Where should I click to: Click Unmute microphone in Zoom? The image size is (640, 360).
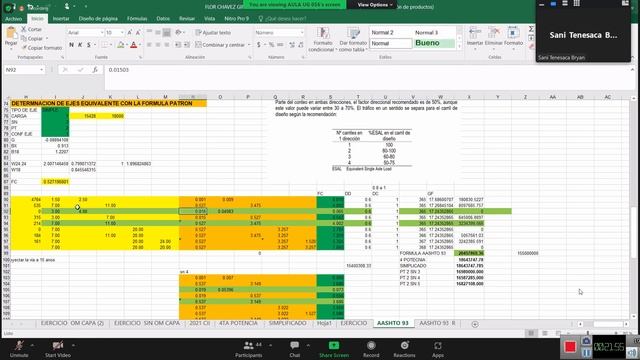point(19,349)
